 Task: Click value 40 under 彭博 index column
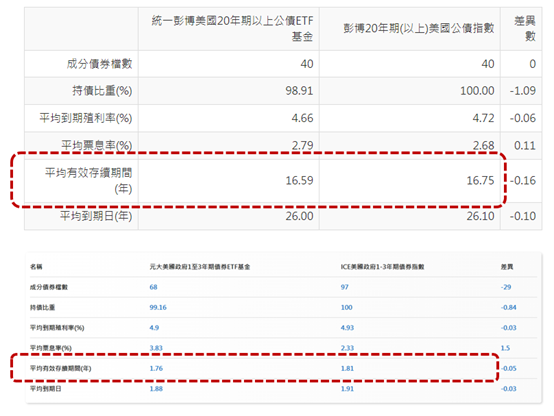coord(488,64)
